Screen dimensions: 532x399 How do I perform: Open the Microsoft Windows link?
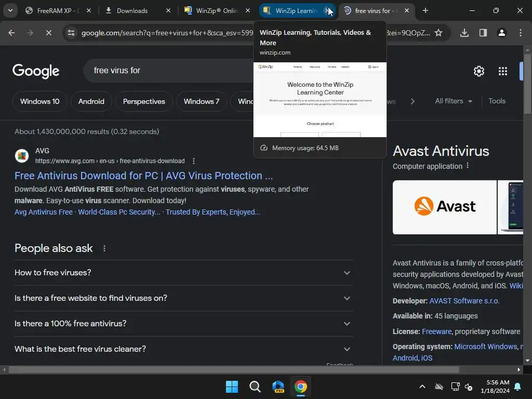click(486, 347)
